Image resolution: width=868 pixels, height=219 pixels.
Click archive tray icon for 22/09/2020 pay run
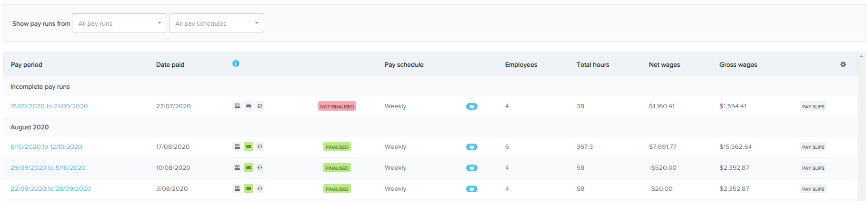[x=237, y=188]
